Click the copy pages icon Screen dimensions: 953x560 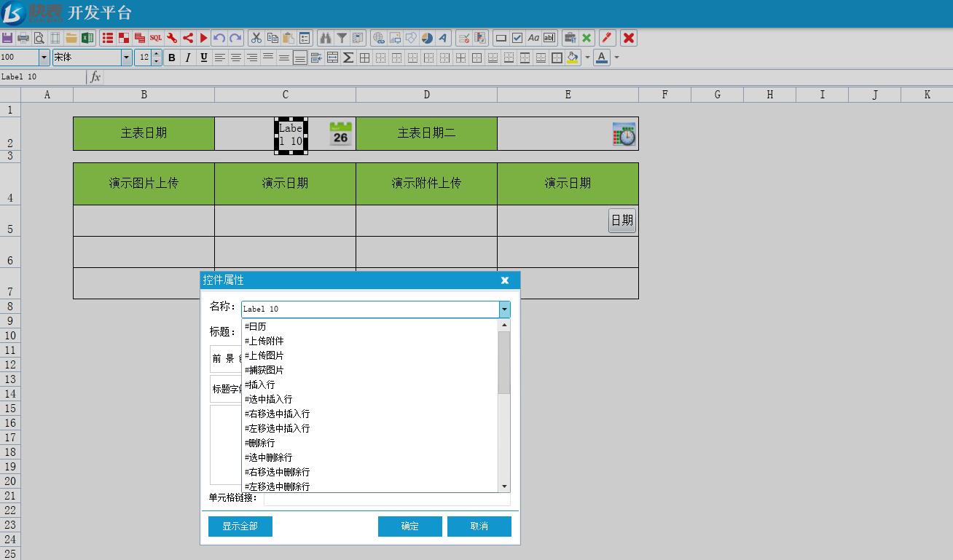(x=272, y=38)
